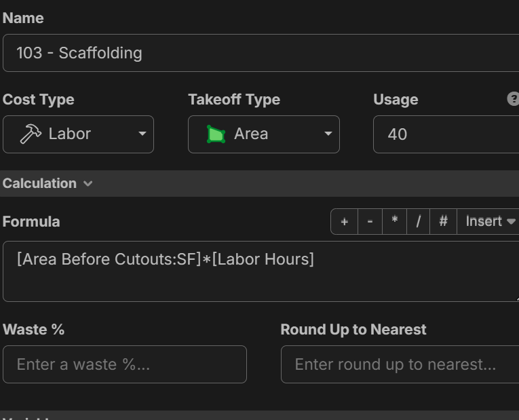Select the Labor cost type text
Viewport: 519px width, 420px height.
69,134
